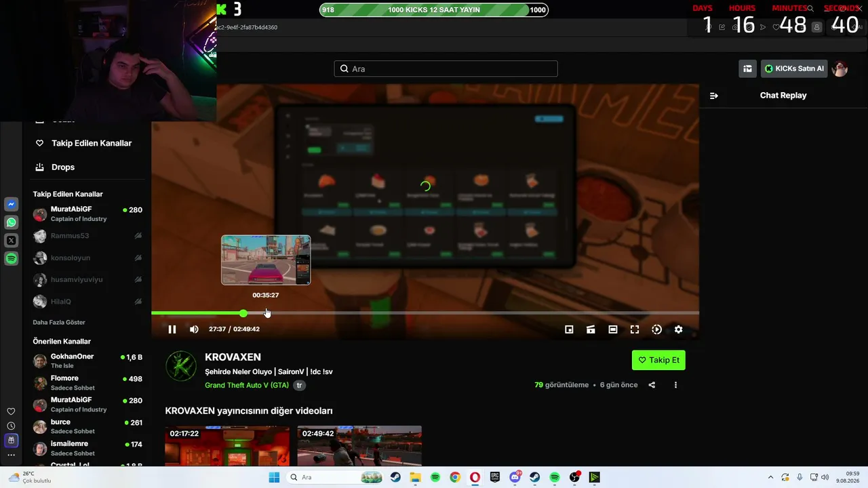Follow KROVAXEN with Takip Et button

[x=658, y=360]
